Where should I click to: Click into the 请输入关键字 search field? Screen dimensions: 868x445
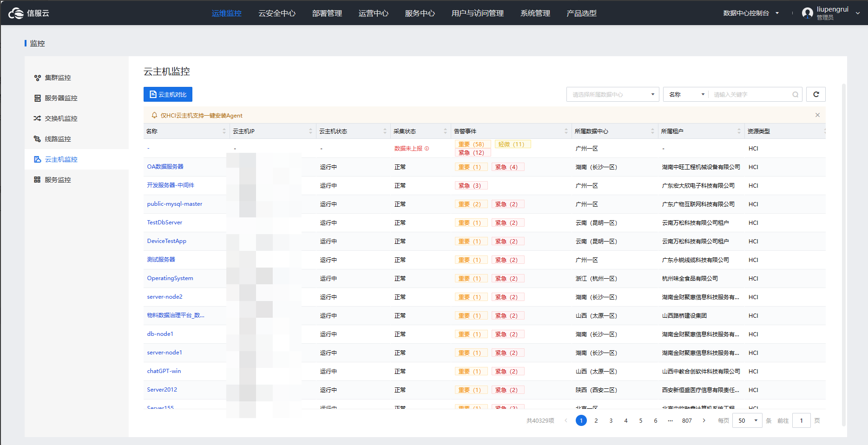(750, 94)
